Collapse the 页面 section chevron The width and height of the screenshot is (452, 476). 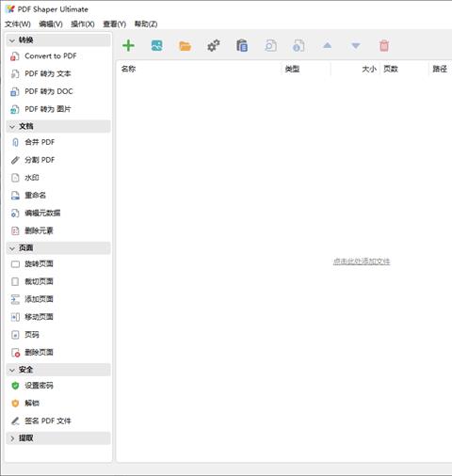pos(12,248)
